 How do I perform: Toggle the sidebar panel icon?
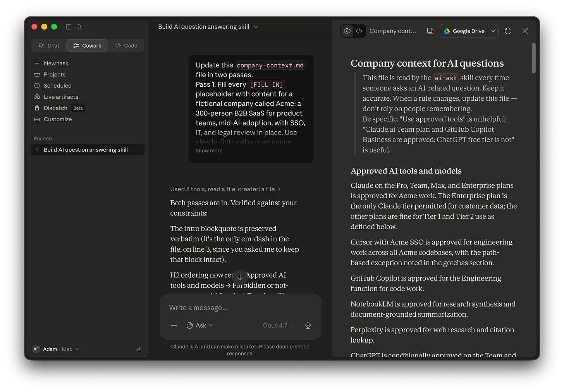click(69, 27)
